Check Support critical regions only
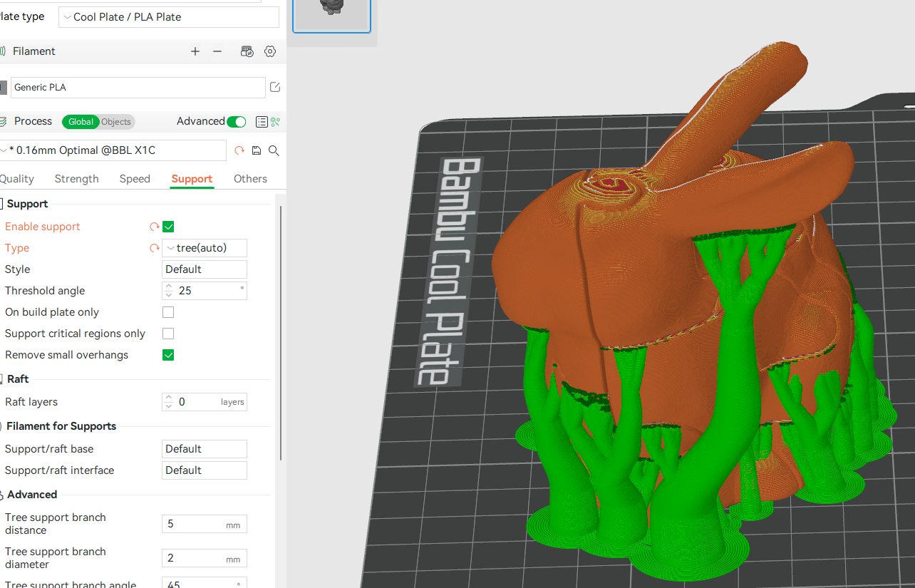 [x=168, y=334]
